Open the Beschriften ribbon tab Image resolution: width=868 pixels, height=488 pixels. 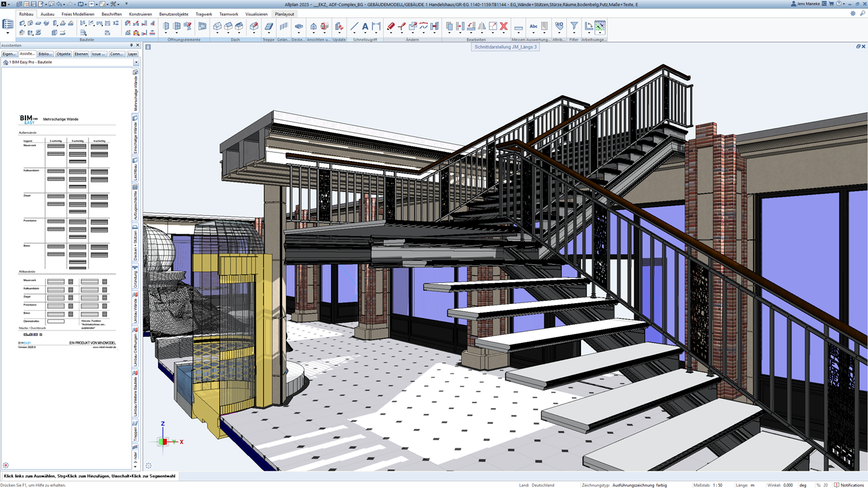112,14
